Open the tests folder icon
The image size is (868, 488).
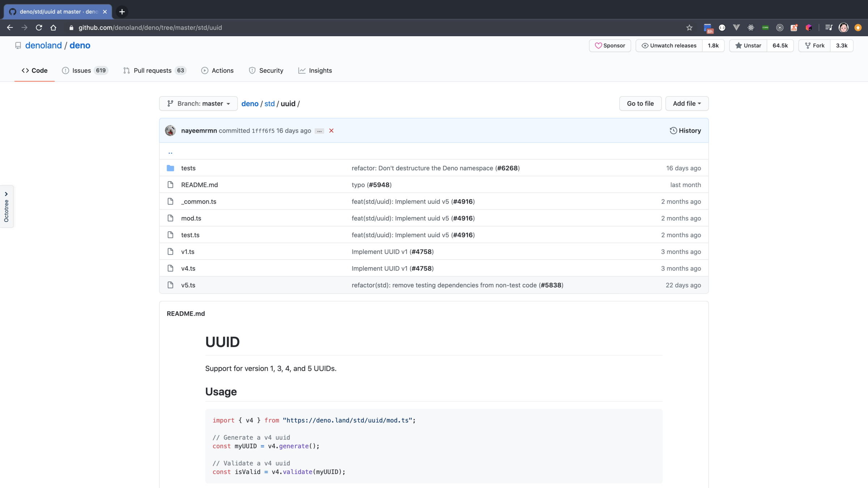click(170, 168)
